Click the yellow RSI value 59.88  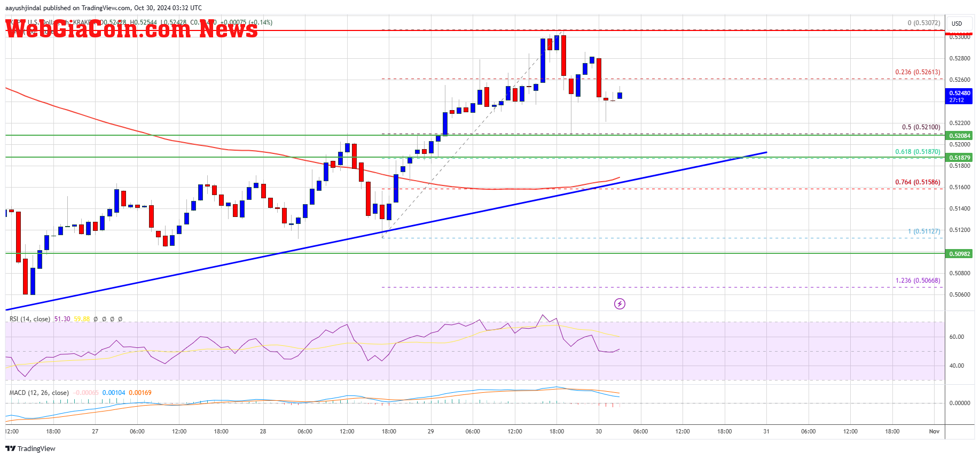tap(82, 319)
